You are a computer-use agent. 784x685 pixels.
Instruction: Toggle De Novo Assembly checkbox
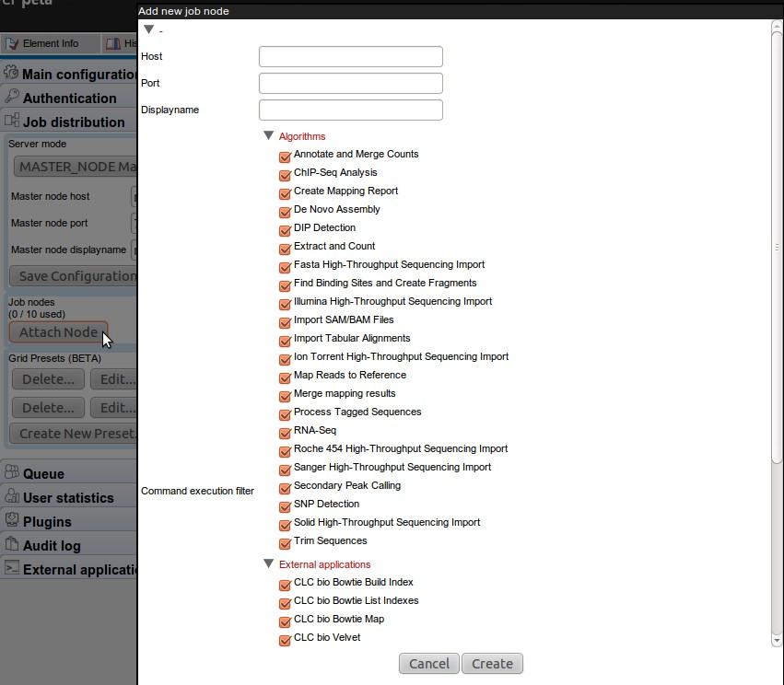(285, 212)
